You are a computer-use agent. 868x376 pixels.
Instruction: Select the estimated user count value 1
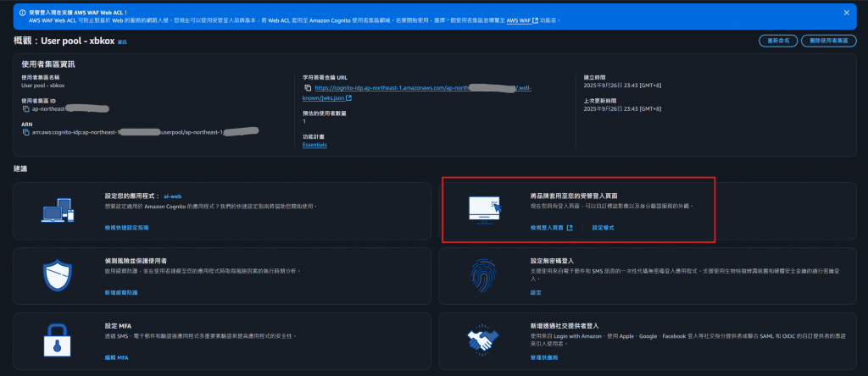pos(304,121)
